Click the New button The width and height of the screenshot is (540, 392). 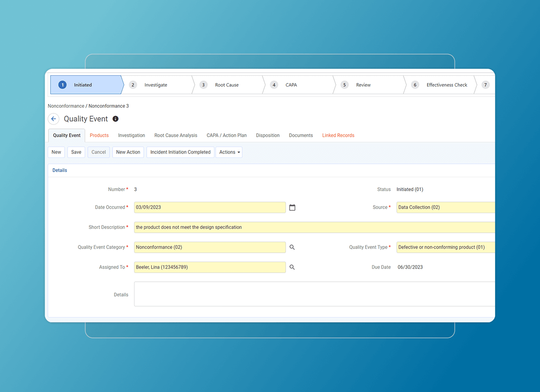(x=56, y=152)
